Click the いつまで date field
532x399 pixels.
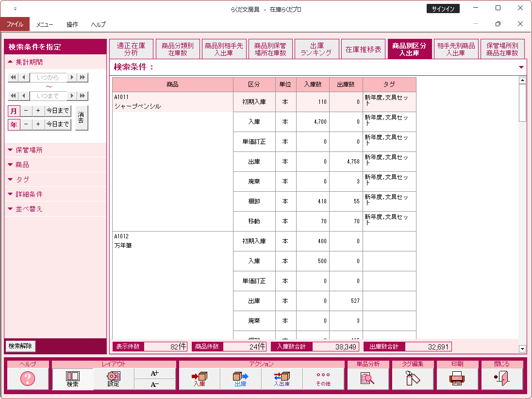[x=48, y=96]
